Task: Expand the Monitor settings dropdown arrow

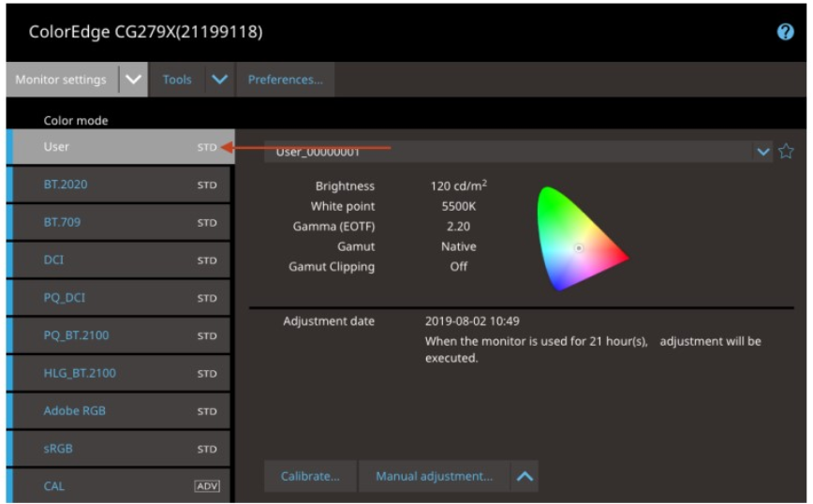Action: coord(133,80)
